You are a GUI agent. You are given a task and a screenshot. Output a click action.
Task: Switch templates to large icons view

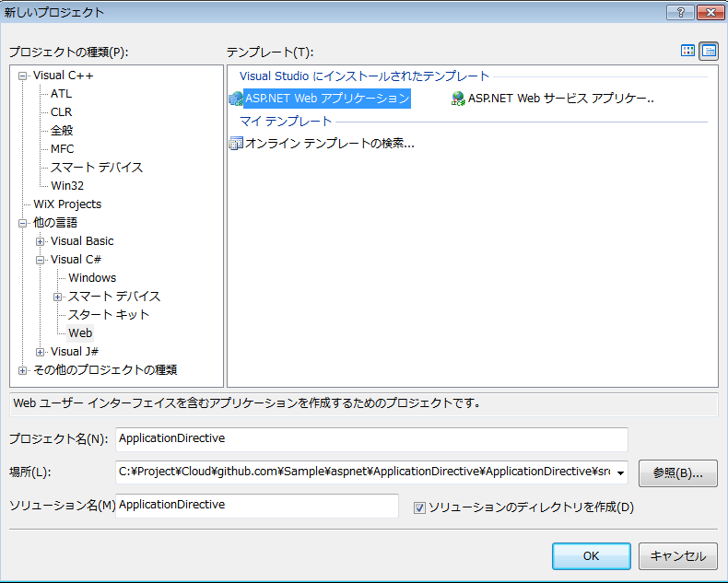point(687,51)
